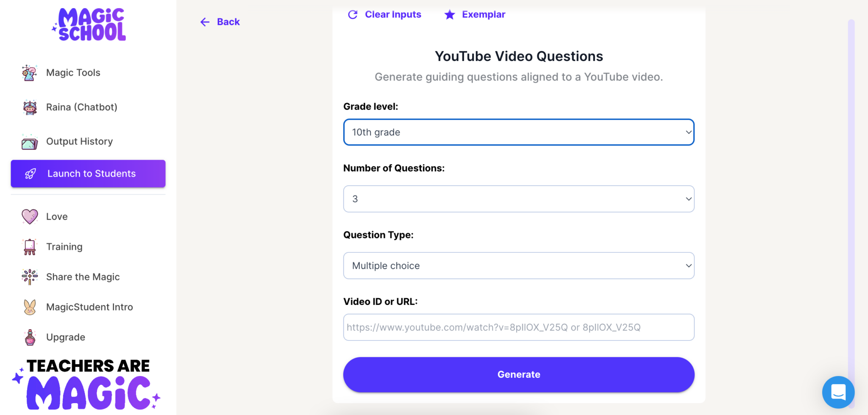Click the Video ID or URL field
This screenshot has height=415, width=868.
[x=518, y=327]
